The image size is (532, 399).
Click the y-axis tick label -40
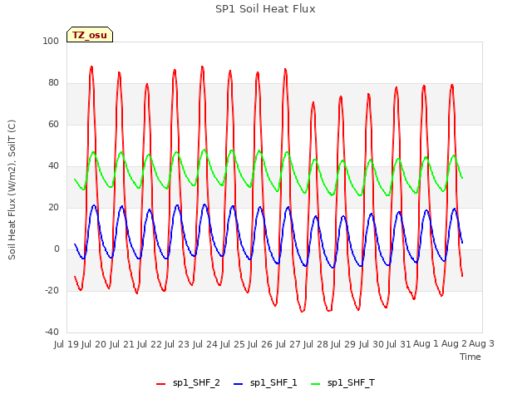pos(52,332)
